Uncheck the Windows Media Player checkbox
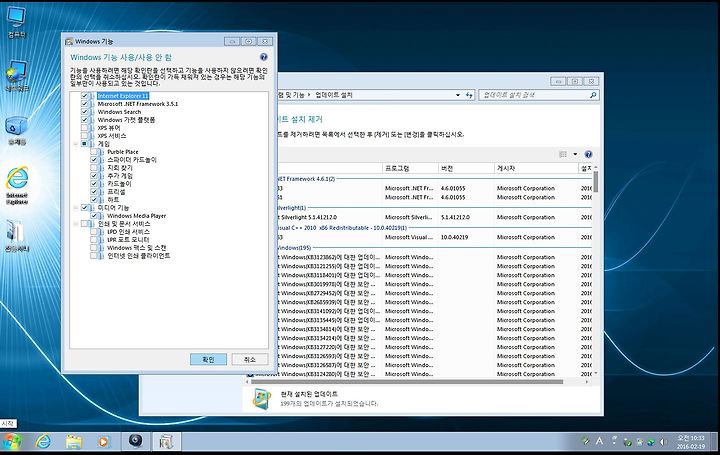The height and width of the screenshot is (455, 720). pyautogui.click(x=94, y=216)
